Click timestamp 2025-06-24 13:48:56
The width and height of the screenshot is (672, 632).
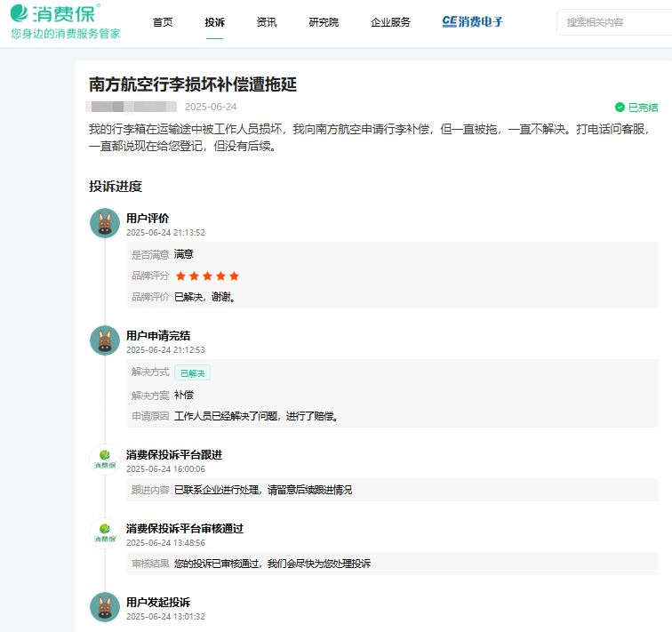point(165,543)
